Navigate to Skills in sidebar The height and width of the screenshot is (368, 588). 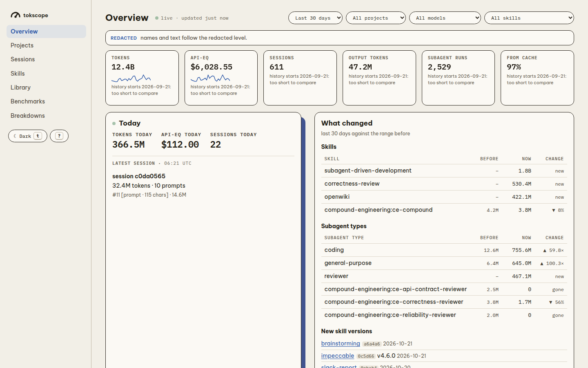point(46,74)
